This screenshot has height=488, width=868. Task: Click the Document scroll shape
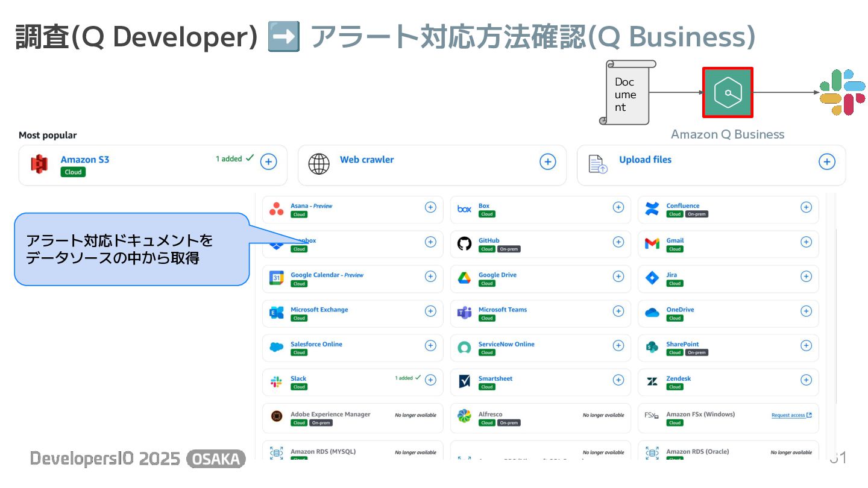pyautogui.click(x=627, y=92)
